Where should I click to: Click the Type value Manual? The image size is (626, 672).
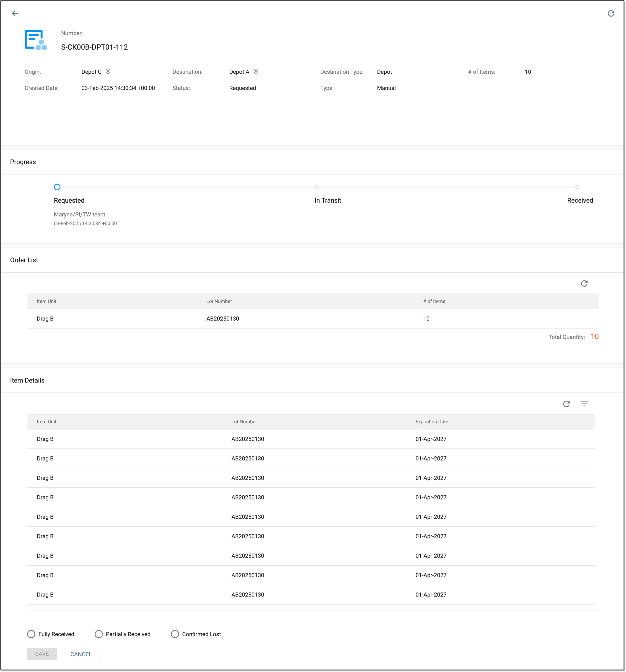click(386, 88)
